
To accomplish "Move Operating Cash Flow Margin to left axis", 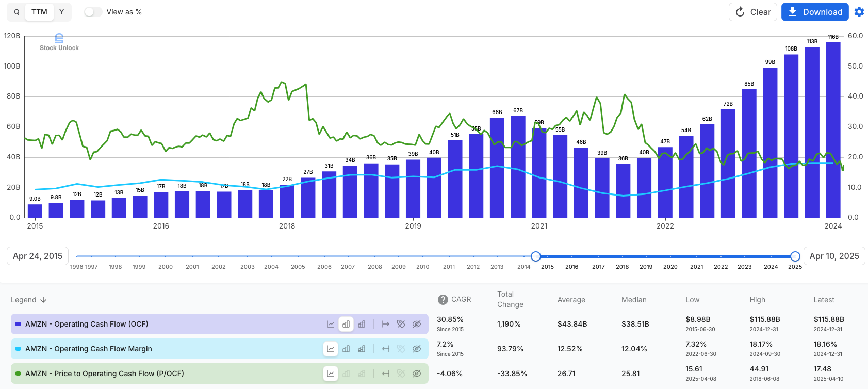I will [386, 349].
